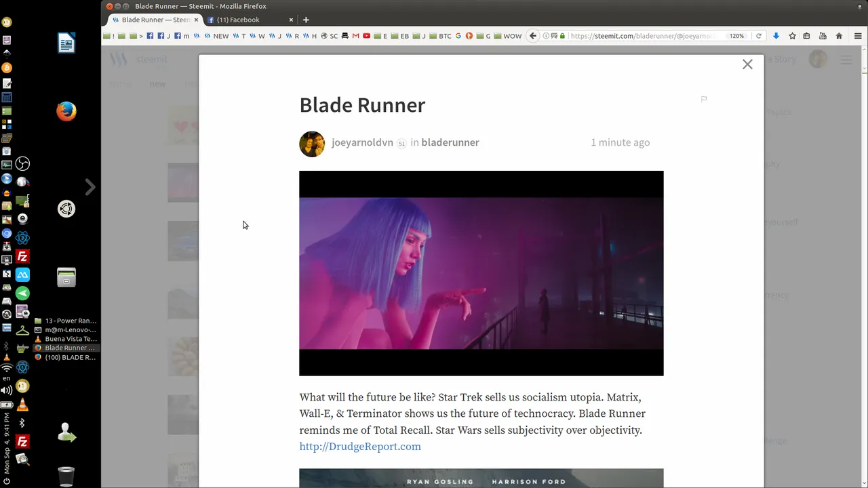Open joeyarnoldvn's profile avatar
Viewport: 868px width, 488px height.
coord(312,144)
